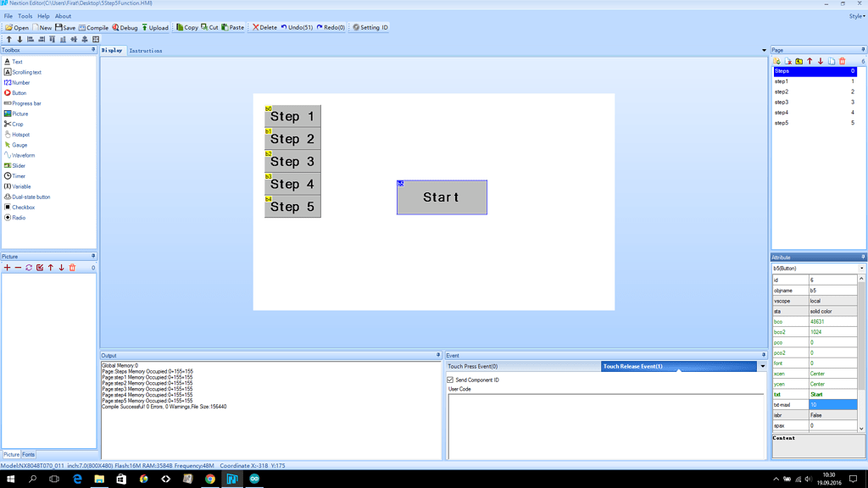Toggle Send Component ID checkbox
868x488 pixels.
click(x=450, y=380)
